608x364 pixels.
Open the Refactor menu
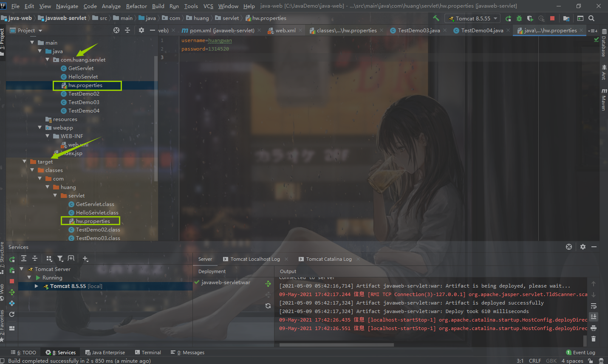pyautogui.click(x=136, y=6)
